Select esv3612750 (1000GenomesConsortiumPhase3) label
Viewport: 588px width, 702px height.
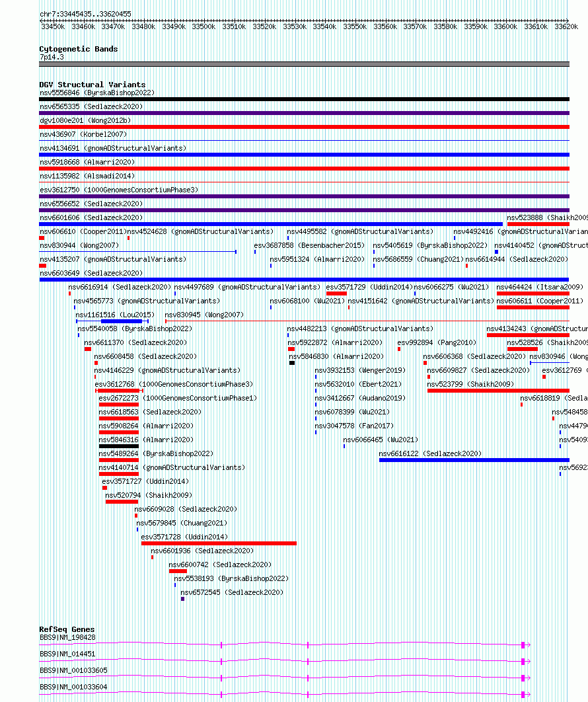(x=119, y=190)
